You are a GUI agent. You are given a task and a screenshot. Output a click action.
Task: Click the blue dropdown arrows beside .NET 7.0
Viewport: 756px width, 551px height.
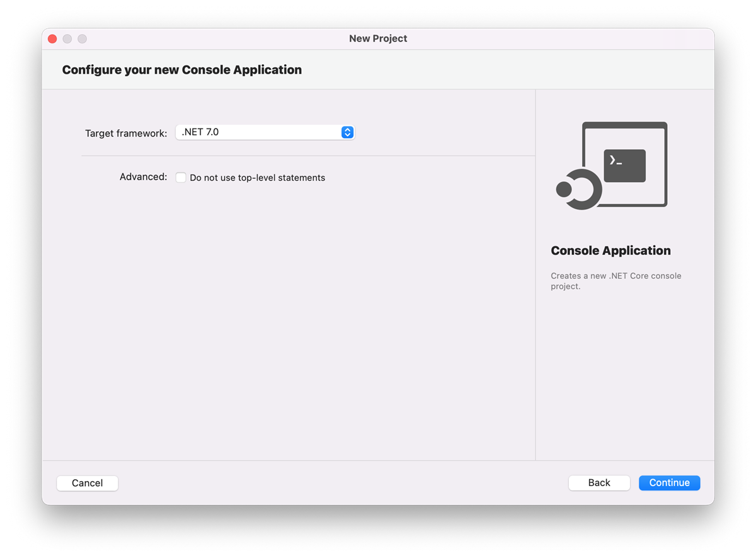tap(347, 132)
